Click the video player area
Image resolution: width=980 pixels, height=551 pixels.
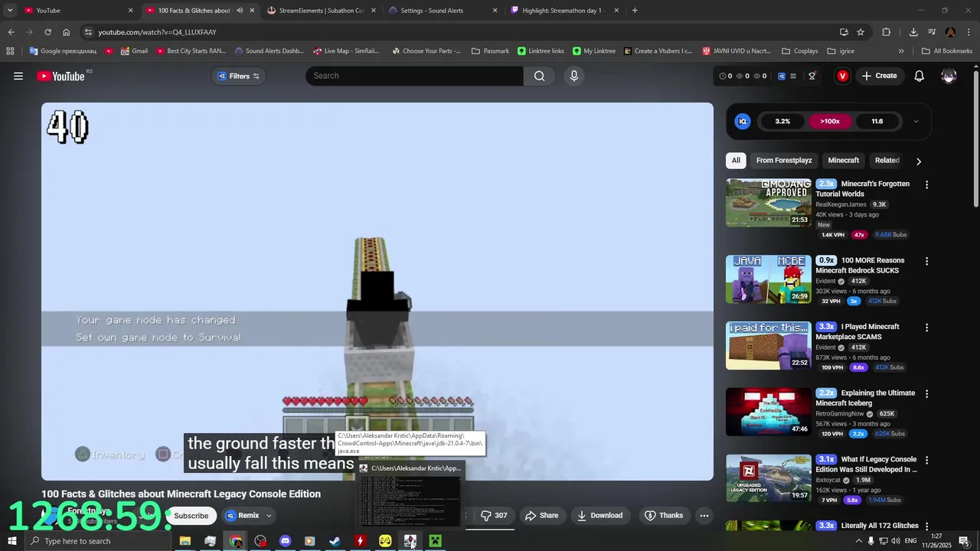(x=377, y=291)
